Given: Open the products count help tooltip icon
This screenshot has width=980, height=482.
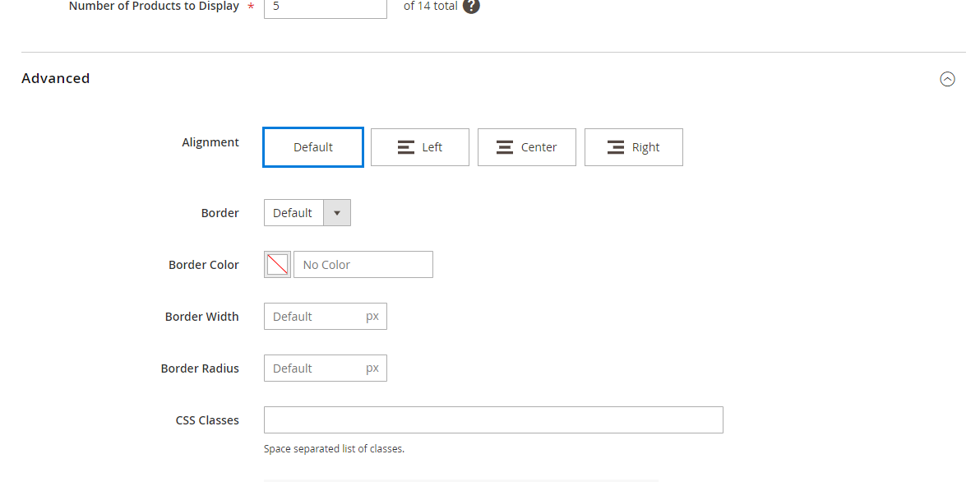Looking at the screenshot, I should 471,7.
